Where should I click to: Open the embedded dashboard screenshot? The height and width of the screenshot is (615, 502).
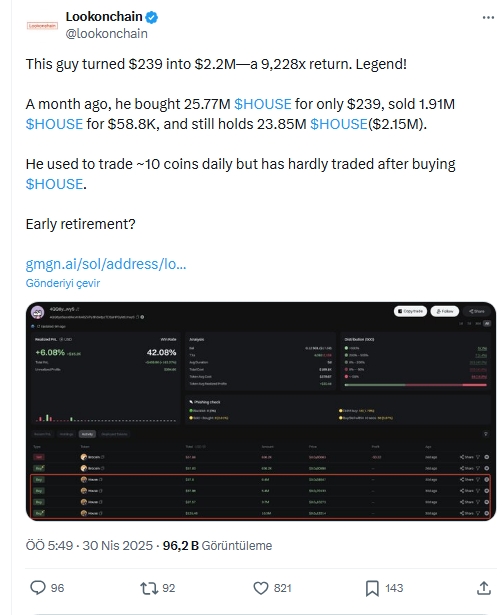click(x=261, y=411)
